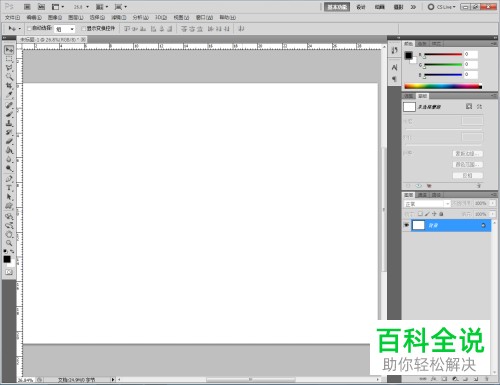Select the Blur tool

pos(9,159)
